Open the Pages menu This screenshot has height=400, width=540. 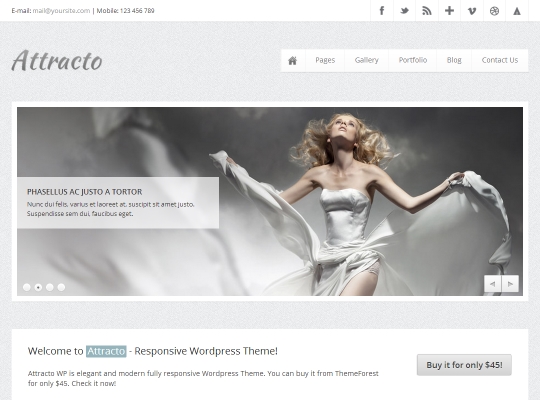(325, 60)
